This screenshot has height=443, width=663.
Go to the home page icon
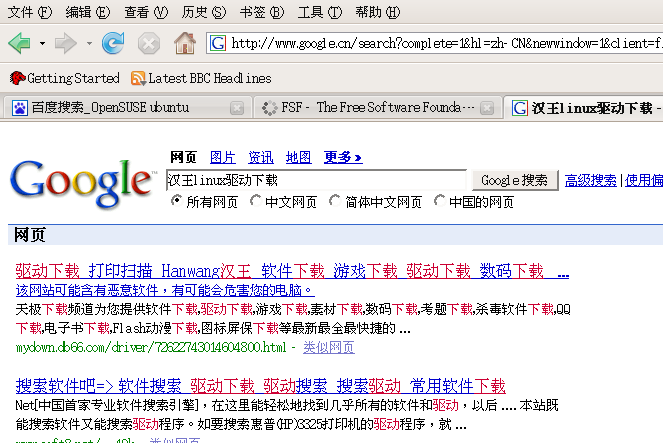tap(185, 43)
